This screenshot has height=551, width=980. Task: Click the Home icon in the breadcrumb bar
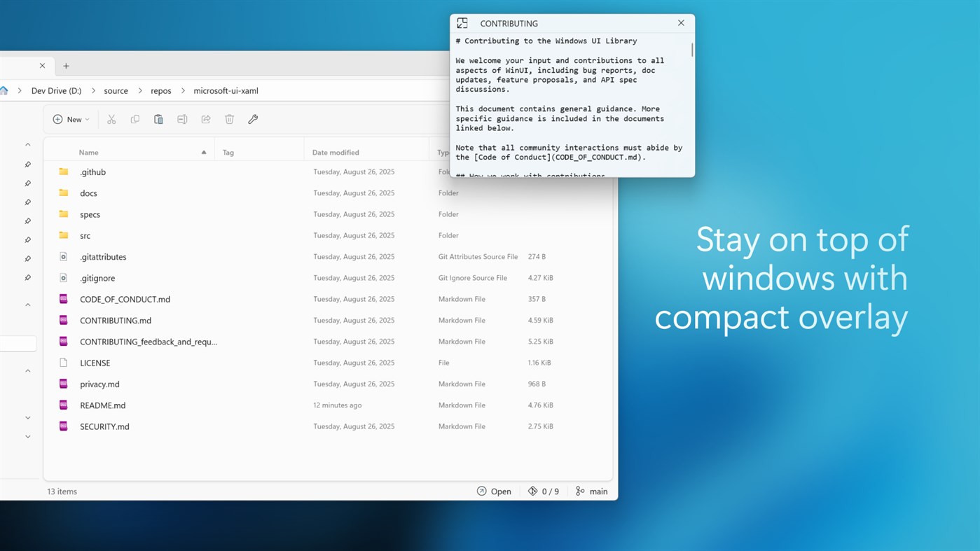pos(5,90)
